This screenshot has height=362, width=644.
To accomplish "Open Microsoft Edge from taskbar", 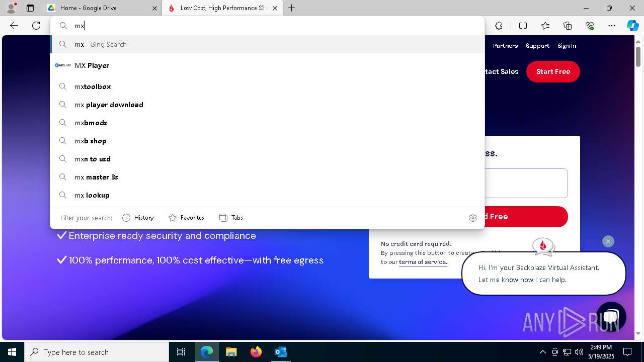I will coord(207,352).
